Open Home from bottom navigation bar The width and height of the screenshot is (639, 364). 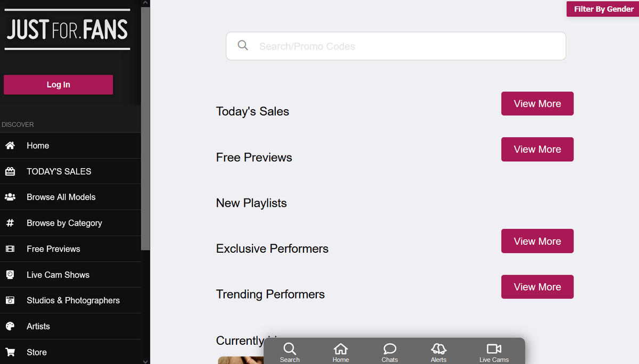(x=341, y=349)
